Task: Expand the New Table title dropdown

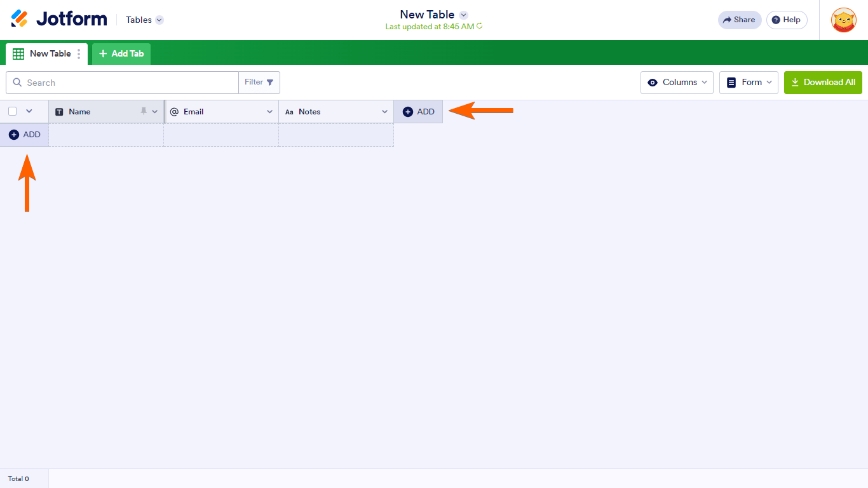Action: (463, 15)
